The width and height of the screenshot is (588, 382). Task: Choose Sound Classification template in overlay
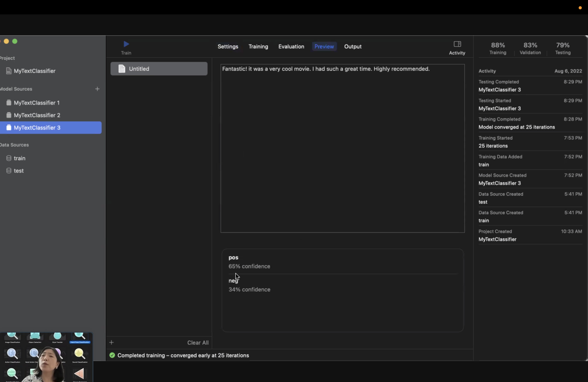coord(80,355)
